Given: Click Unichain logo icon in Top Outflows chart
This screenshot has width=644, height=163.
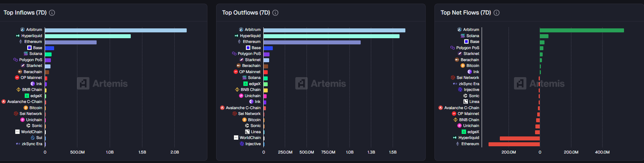Looking at the screenshot, I should pos(241,96).
